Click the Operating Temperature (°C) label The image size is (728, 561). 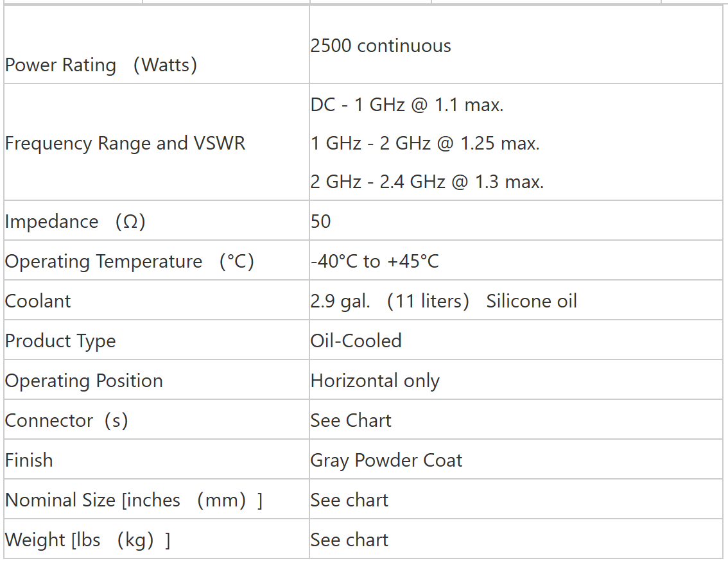[129, 261]
